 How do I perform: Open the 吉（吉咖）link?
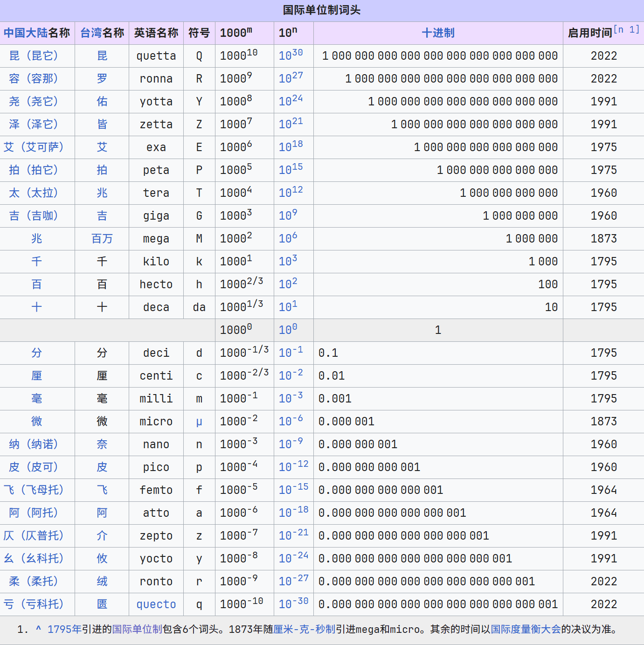tap(34, 216)
